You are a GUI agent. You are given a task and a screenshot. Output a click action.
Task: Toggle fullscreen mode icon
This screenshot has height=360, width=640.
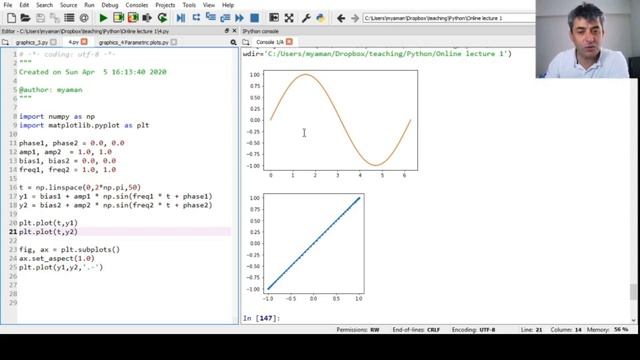(289, 18)
